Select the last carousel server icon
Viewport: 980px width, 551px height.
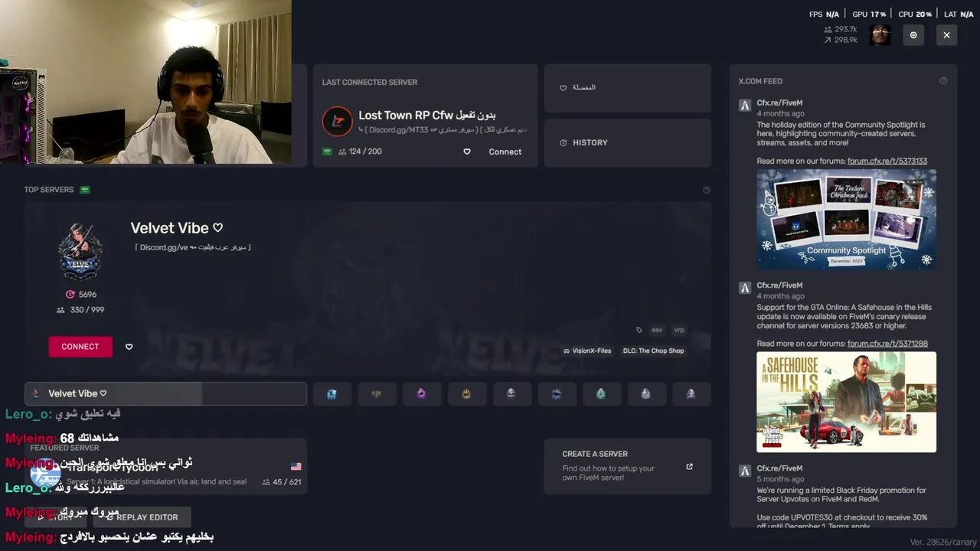coord(691,393)
